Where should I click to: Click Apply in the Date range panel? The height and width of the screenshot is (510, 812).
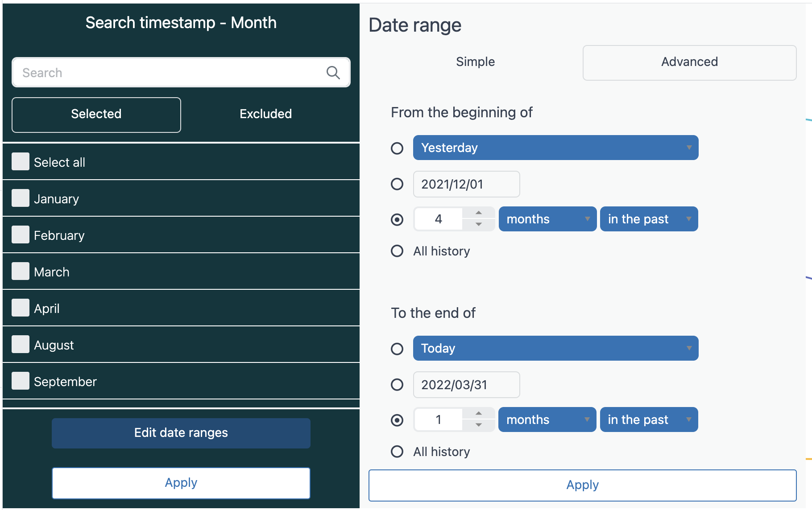[x=582, y=485]
